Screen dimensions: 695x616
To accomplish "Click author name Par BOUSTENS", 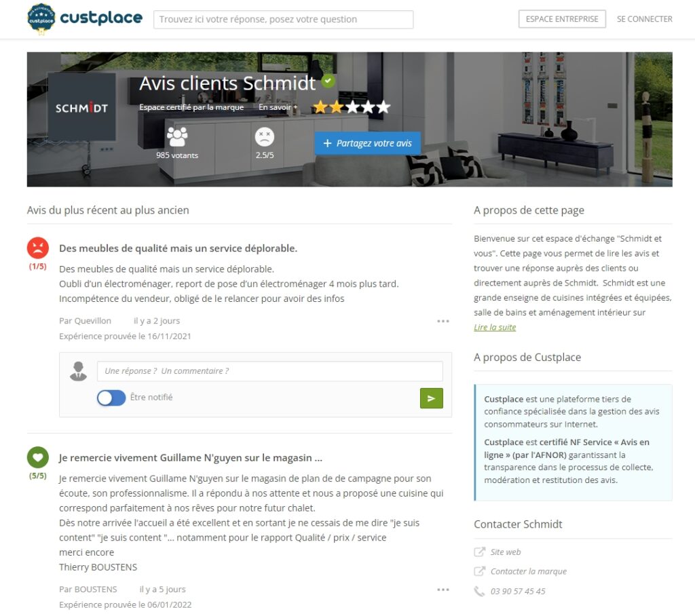I will [x=88, y=590].
